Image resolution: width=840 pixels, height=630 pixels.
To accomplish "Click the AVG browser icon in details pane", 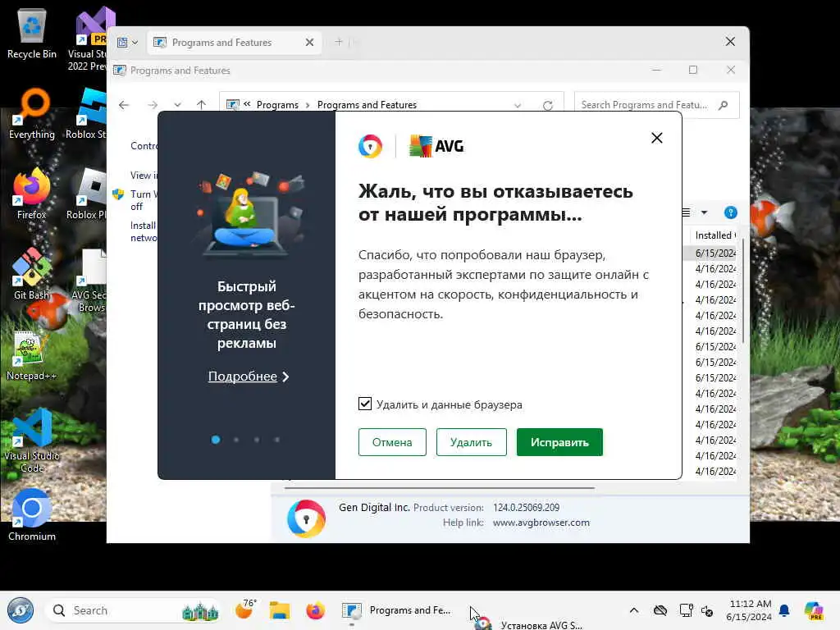I will pos(306,518).
